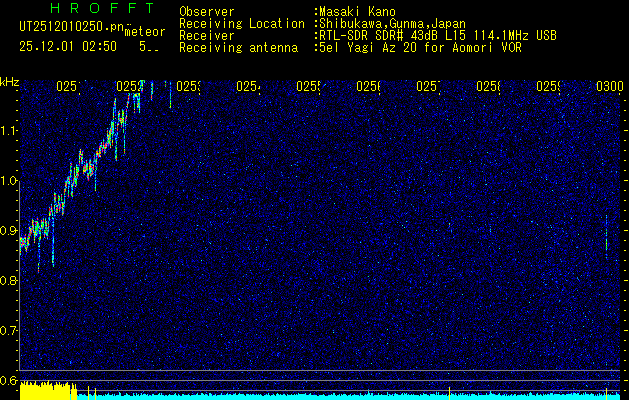The height and width of the screenshot is (400, 629).
Task: Click the 0259 time axis label
Action: [548, 86]
